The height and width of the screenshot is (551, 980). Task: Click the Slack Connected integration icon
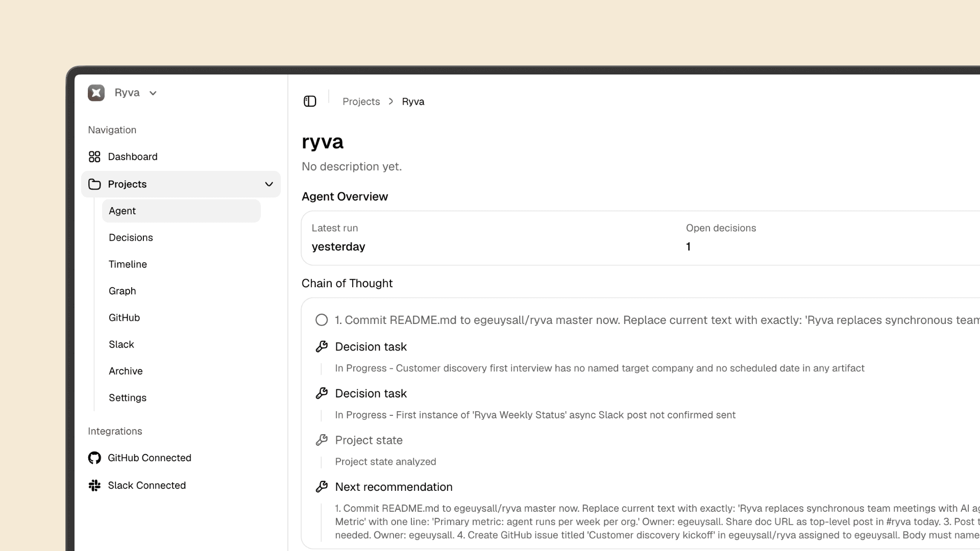tap(94, 485)
